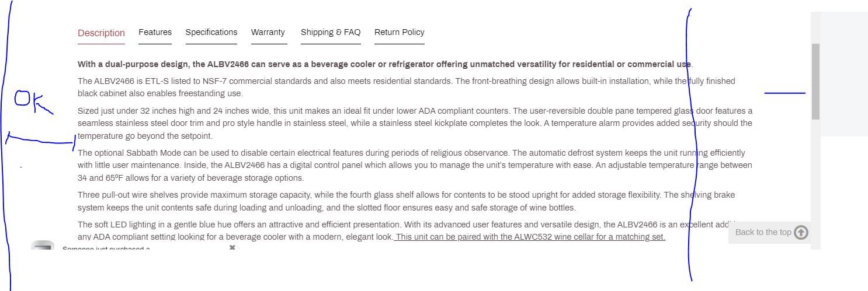Switch to the Features tab
868x291 pixels.
(155, 32)
